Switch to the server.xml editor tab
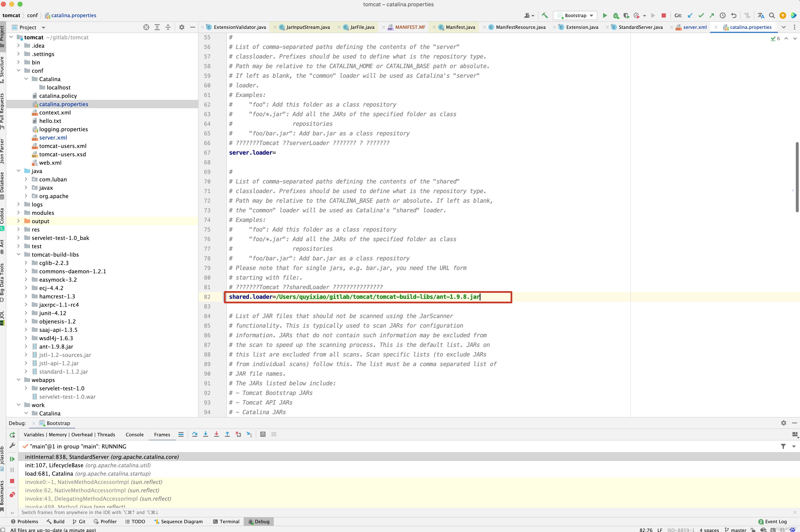This screenshot has height=532, width=800. [x=694, y=27]
